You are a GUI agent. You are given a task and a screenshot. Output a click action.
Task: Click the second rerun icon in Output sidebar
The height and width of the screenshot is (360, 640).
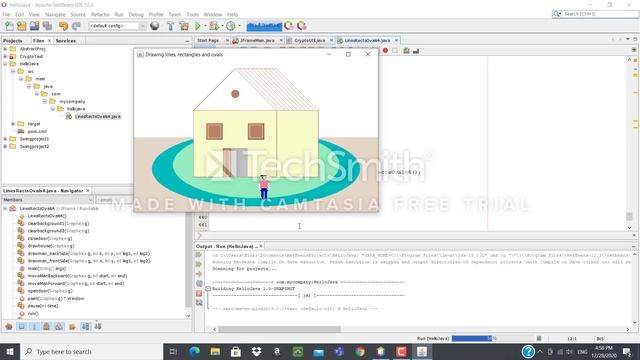199,264
